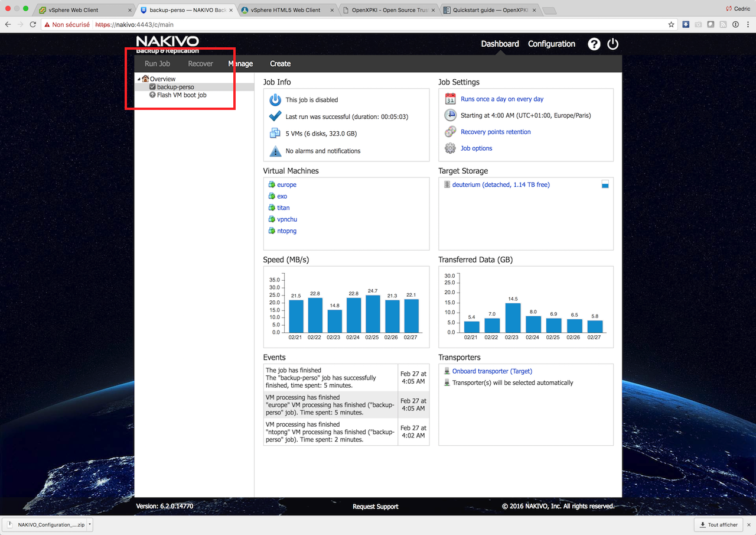The image size is (756, 535).
Task: Click the Help question mark icon
Action: coord(594,44)
